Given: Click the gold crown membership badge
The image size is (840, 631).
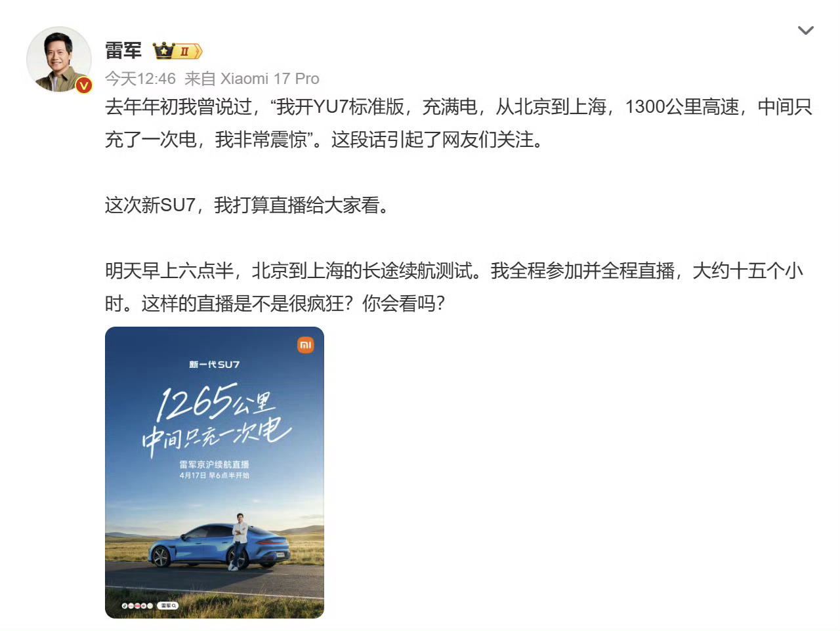Looking at the screenshot, I should pos(177,51).
